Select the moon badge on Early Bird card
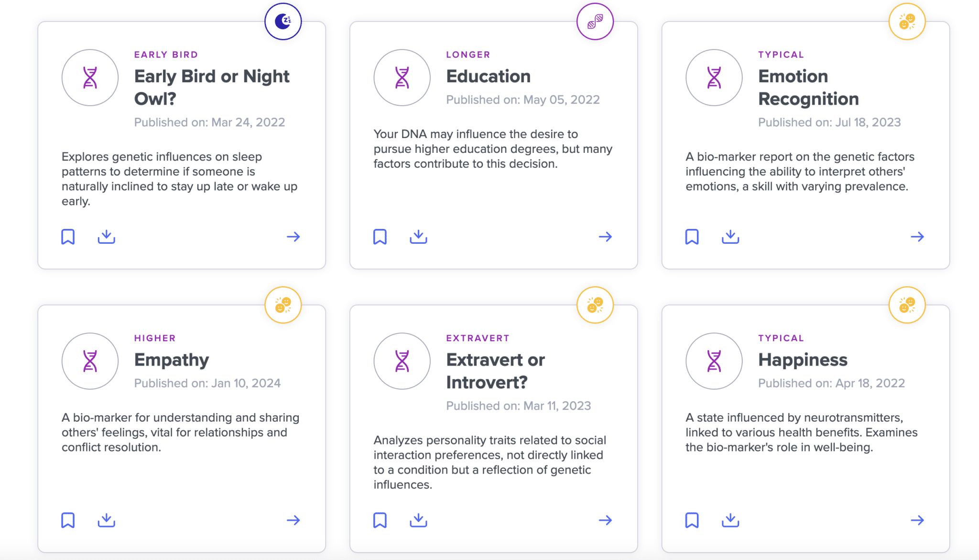The width and height of the screenshot is (979, 560). [283, 22]
